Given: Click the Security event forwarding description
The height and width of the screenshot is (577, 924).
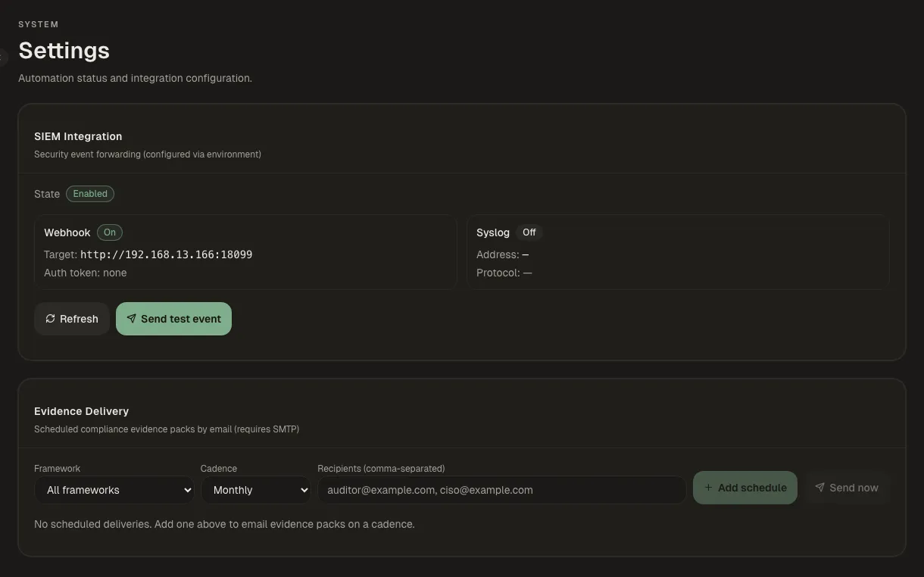Looking at the screenshot, I should 148,154.
